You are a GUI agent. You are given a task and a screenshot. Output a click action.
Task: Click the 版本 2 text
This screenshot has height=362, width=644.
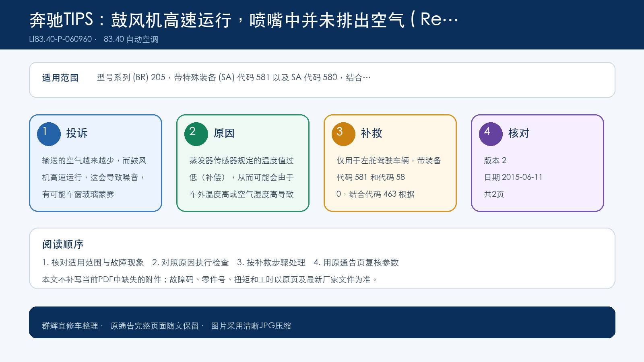click(x=495, y=160)
